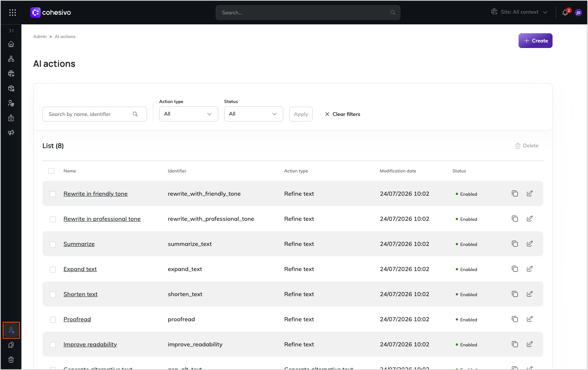Edit the Proofread action
The height and width of the screenshot is (370, 588).
tap(530, 319)
